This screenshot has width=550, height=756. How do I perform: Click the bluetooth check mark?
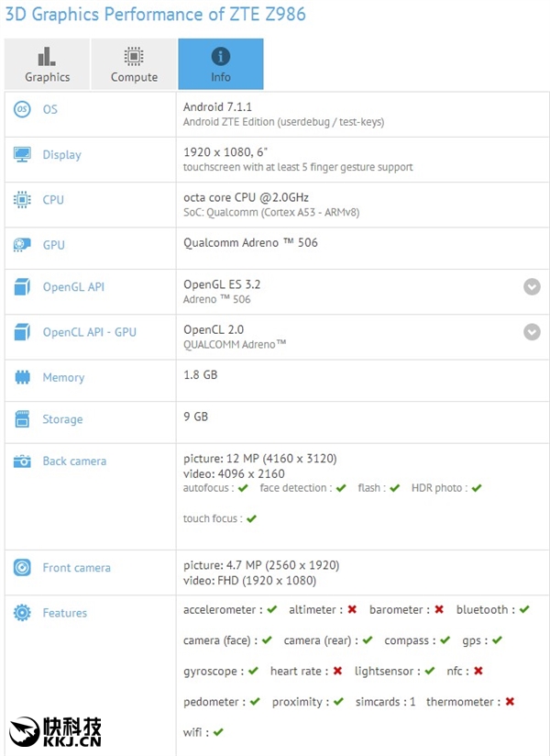tap(524, 609)
